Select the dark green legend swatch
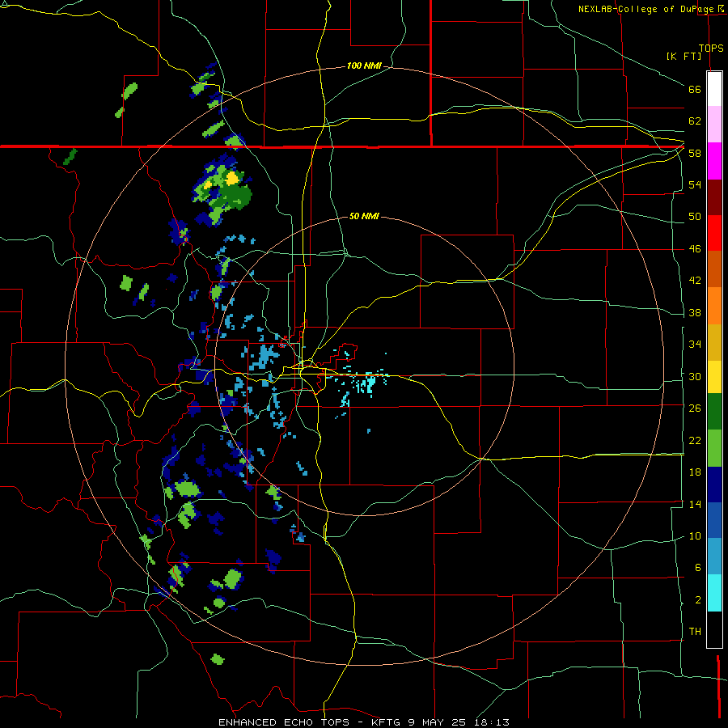Screen dimensions: 728x728 [x=714, y=412]
